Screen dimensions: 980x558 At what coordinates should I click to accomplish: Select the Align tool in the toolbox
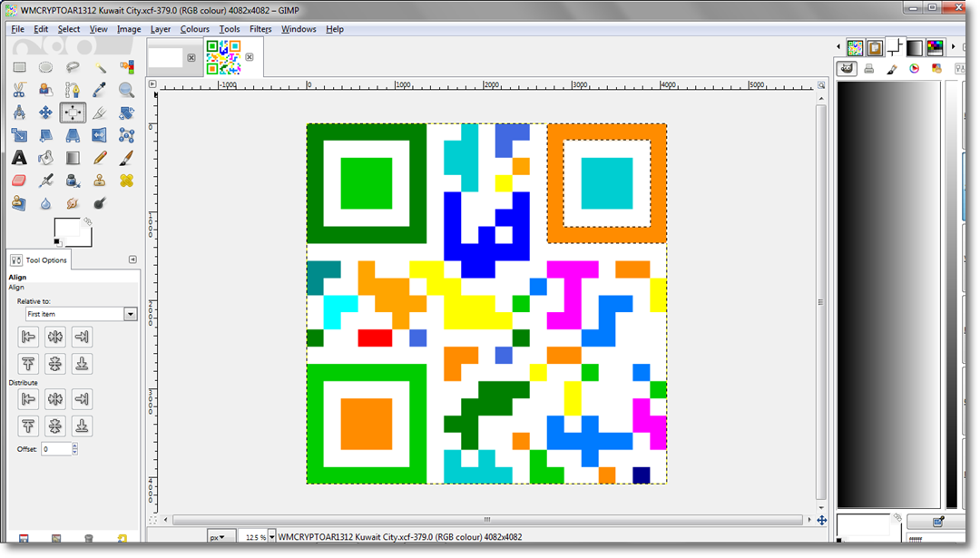(73, 113)
